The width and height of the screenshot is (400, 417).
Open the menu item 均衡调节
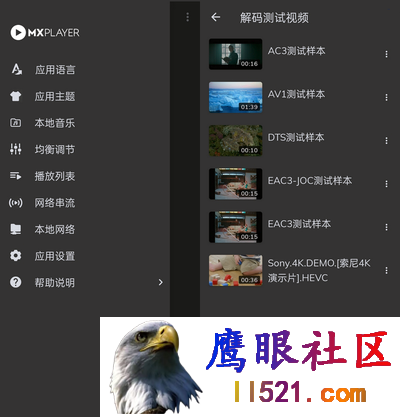point(55,149)
